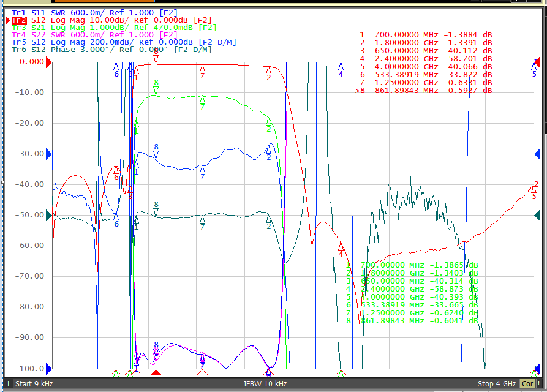547x392 pixels.
Task: Click the teal marker 7 on the phase trace
Action: point(202,222)
